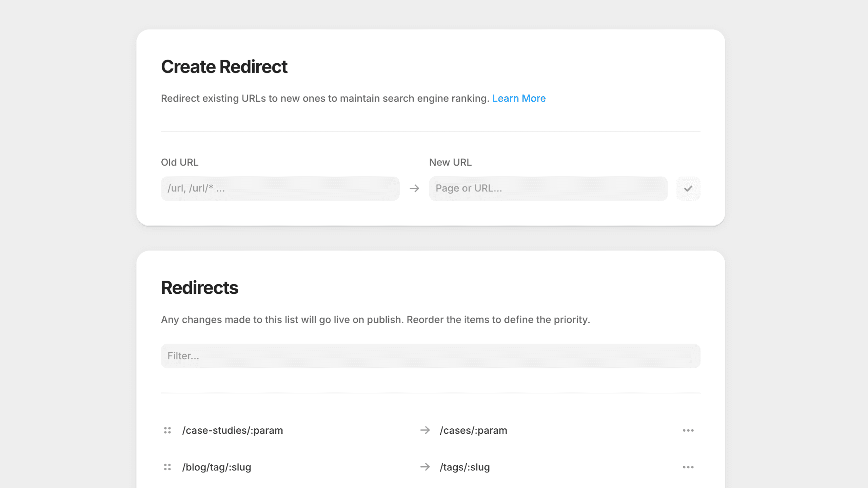This screenshot has height=488, width=868.
Task: Open more options for /tags/:slug redirect
Action: point(688,467)
